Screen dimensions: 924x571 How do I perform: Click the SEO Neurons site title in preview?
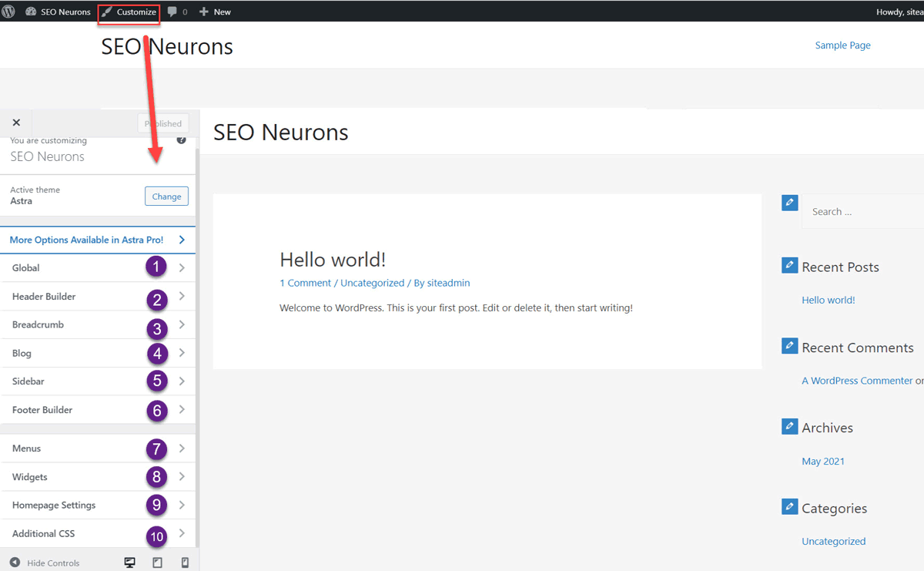point(281,132)
